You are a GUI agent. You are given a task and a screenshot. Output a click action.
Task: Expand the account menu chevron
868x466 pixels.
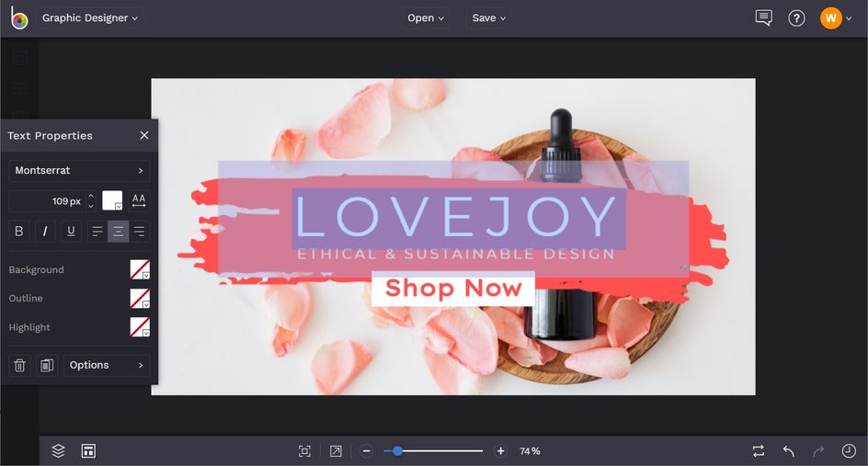click(x=849, y=18)
